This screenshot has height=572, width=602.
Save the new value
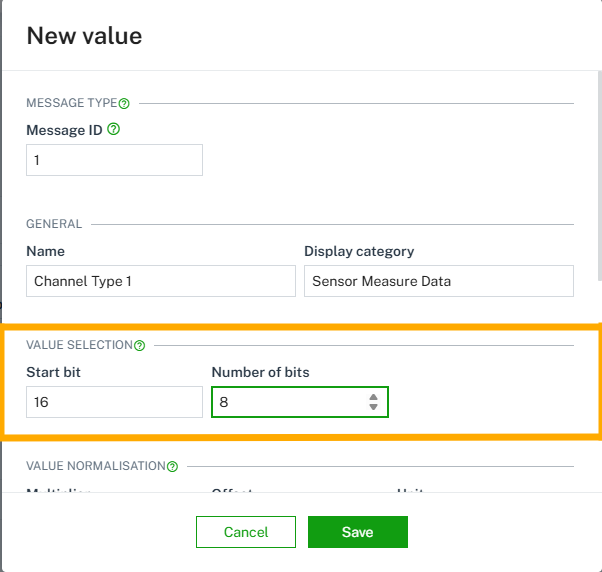point(357,532)
